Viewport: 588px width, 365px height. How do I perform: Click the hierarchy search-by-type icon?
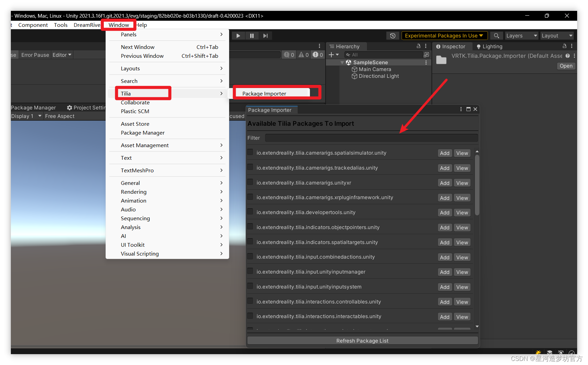[426, 55]
